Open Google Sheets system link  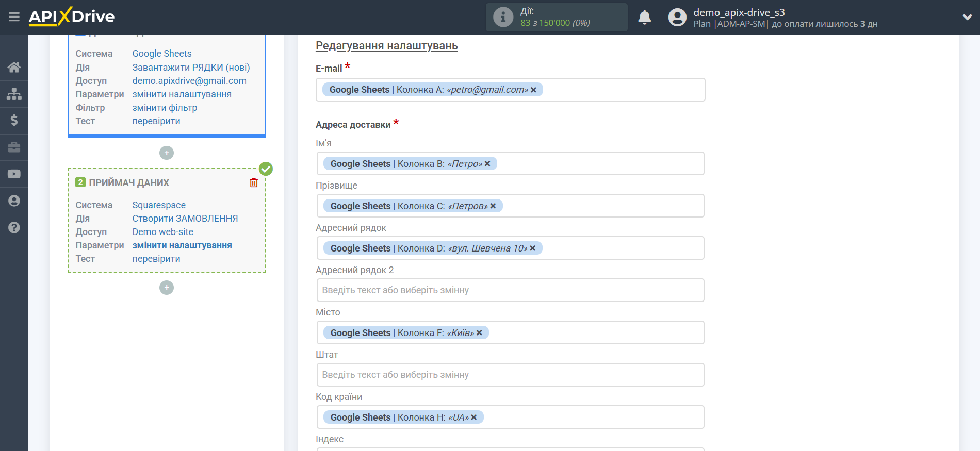coord(162,54)
